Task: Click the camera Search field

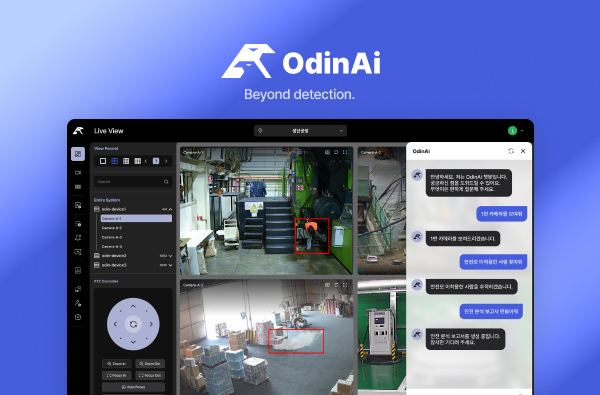Action: point(133,181)
